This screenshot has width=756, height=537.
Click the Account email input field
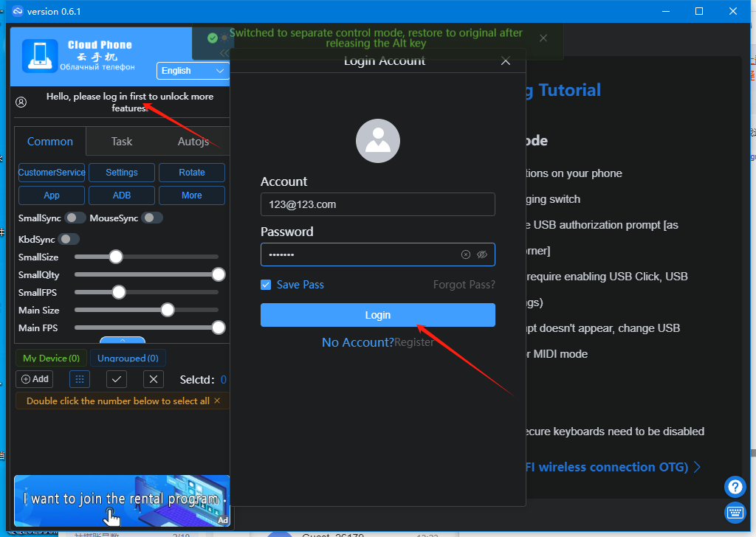coord(378,204)
